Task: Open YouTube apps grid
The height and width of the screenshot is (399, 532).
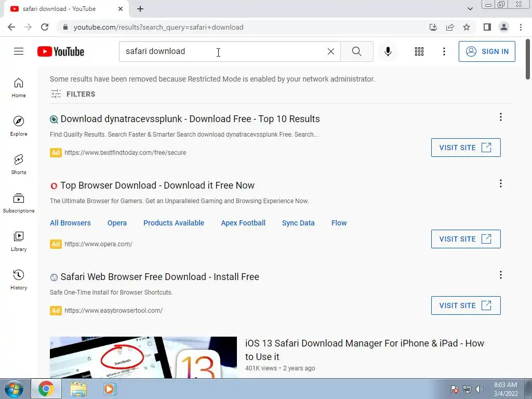Action: pyautogui.click(x=419, y=51)
